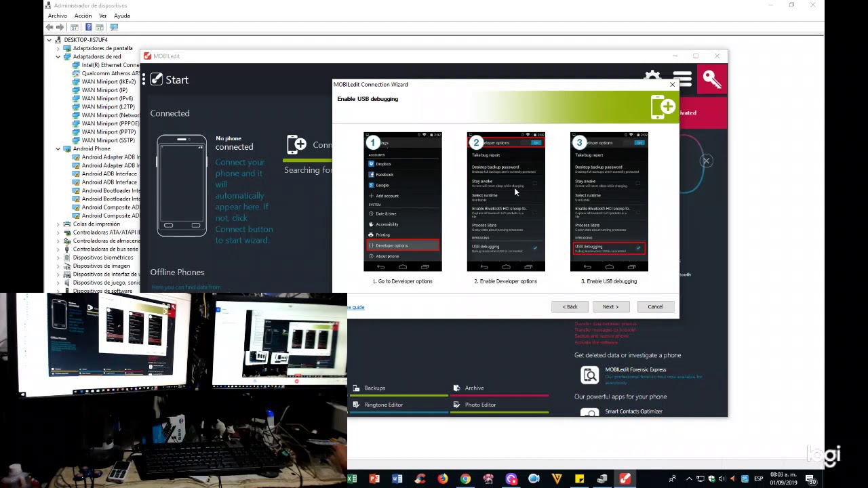Open Chrome from the taskbar
Screen dimensions: 868x488
pos(465,479)
